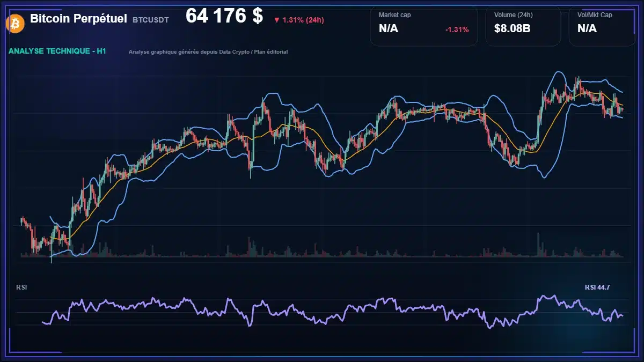Click the 64 176 $ price
This screenshot has width=644, height=362.
click(224, 16)
